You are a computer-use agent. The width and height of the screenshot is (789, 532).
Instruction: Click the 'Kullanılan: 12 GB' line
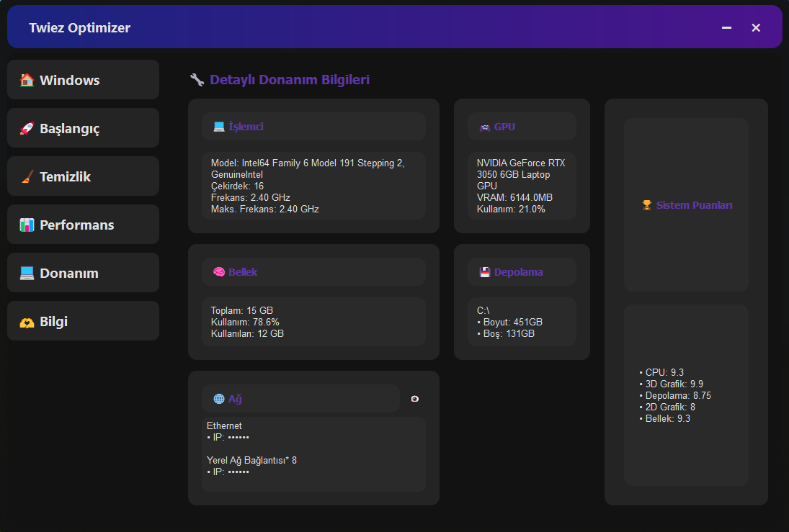pyautogui.click(x=247, y=334)
